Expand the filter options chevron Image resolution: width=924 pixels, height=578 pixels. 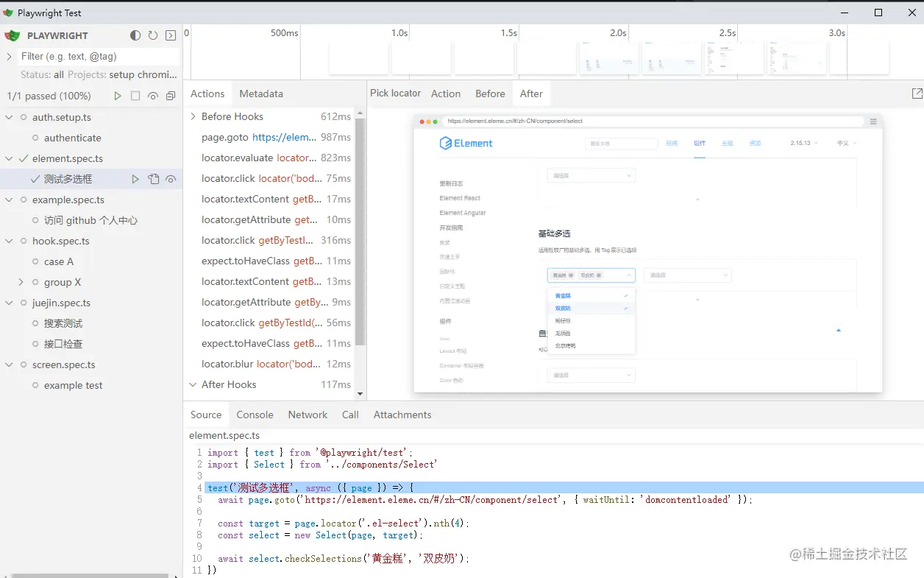(9, 56)
